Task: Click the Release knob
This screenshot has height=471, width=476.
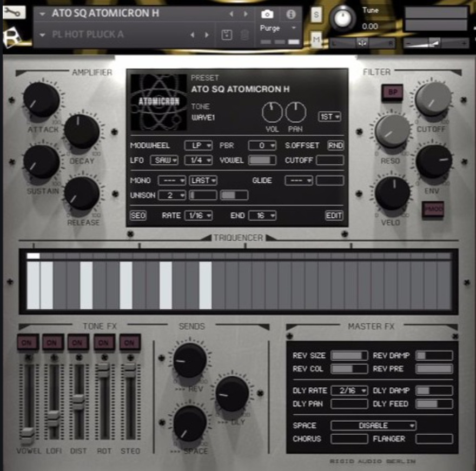Action: pos(82,194)
